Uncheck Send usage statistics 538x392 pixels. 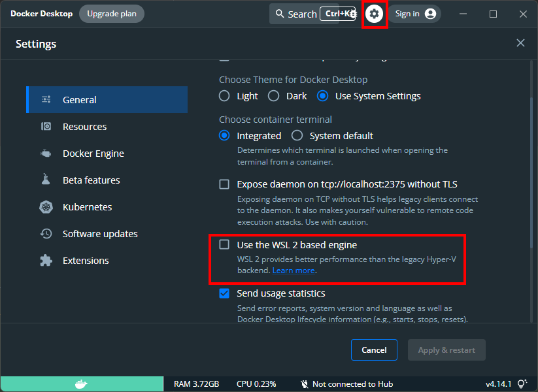(x=224, y=293)
